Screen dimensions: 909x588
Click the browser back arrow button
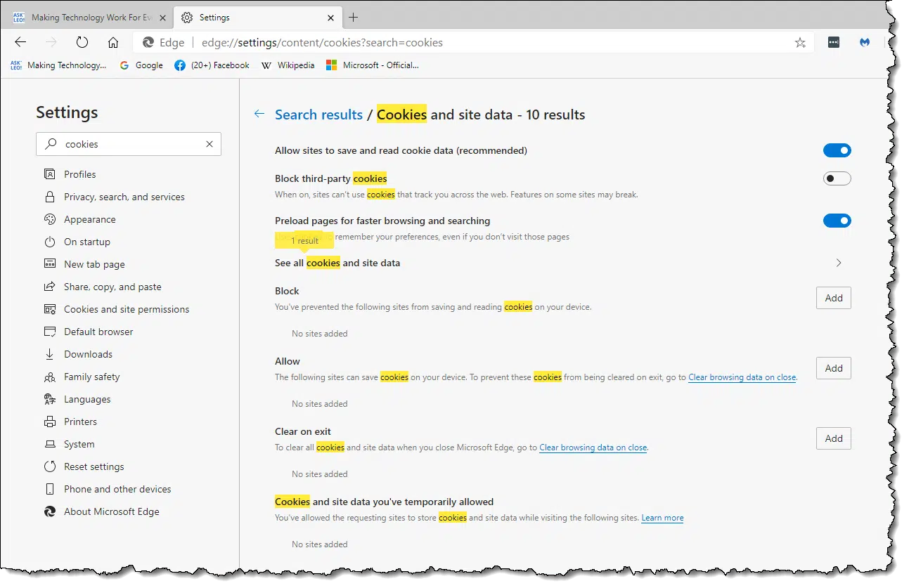pos(20,42)
